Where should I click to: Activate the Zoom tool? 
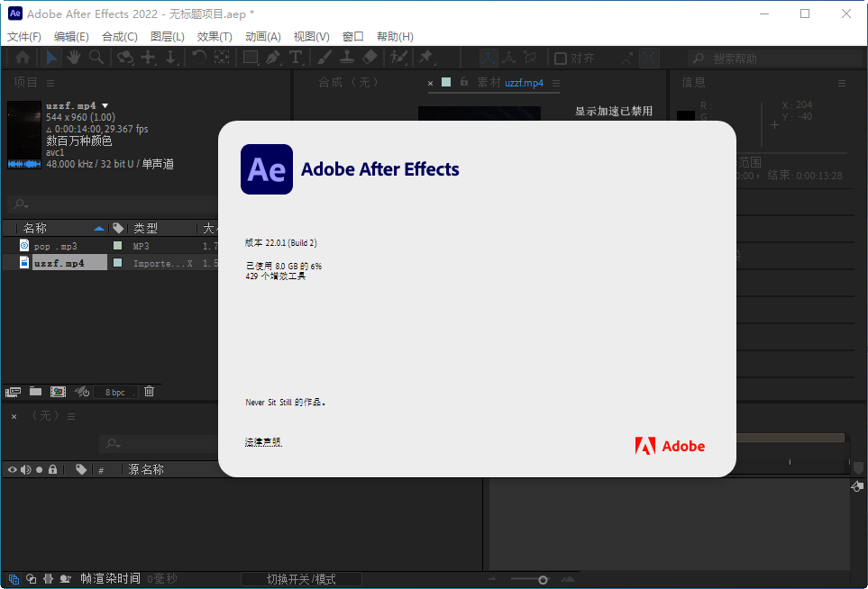point(97,57)
